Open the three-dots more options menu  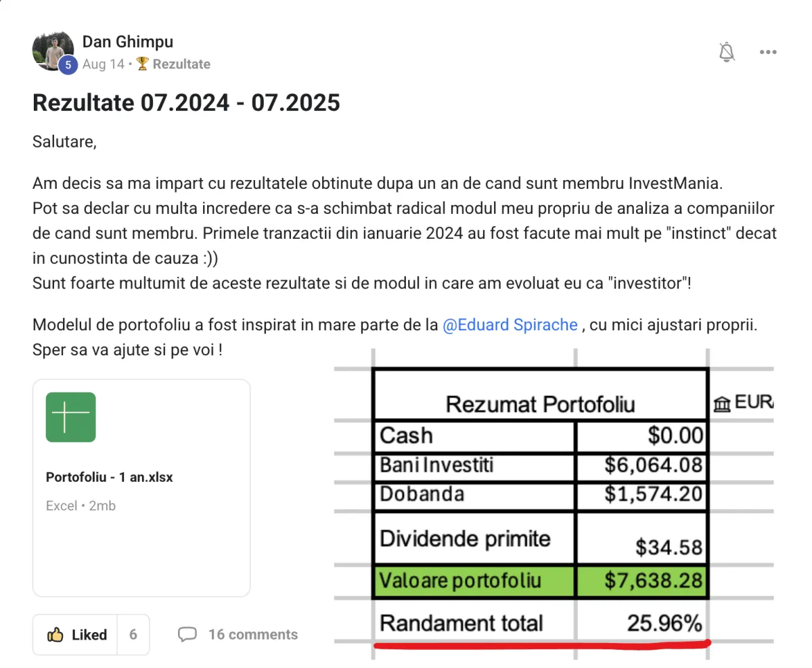(x=768, y=52)
